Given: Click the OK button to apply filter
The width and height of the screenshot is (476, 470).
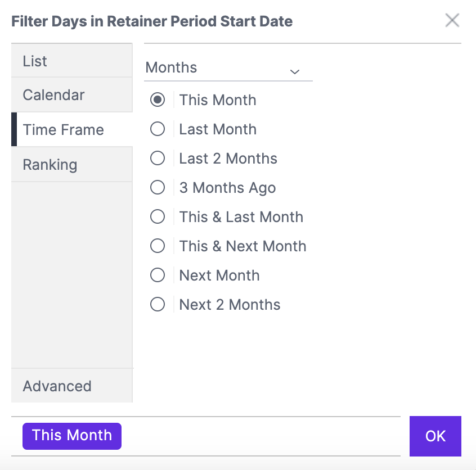Looking at the screenshot, I should [435, 436].
